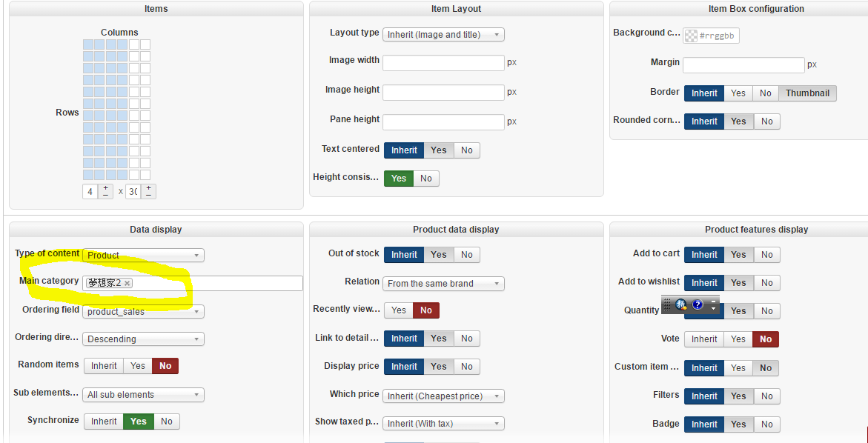The image size is (868, 443).
Task: Click the language bar drag handle
Action: point(667,304)
